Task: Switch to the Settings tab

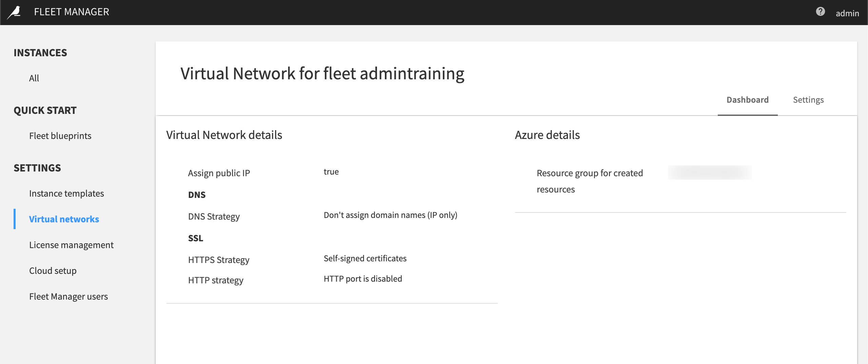Action: coord(808,100)
